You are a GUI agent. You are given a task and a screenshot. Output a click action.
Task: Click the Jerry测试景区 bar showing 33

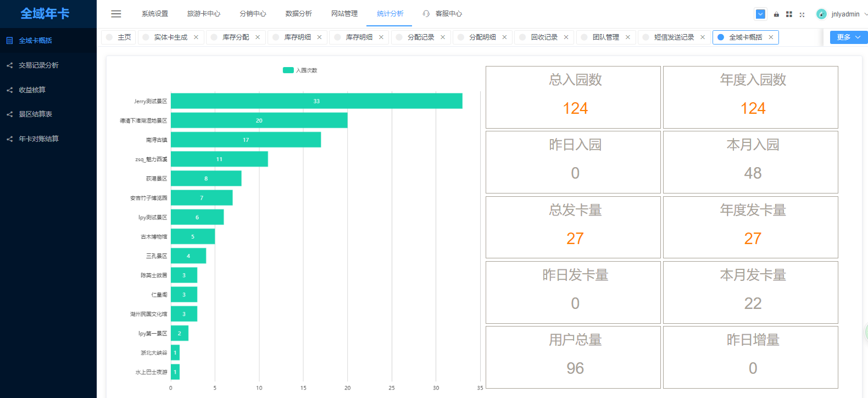pyautogui.click(x=316, y=101)
